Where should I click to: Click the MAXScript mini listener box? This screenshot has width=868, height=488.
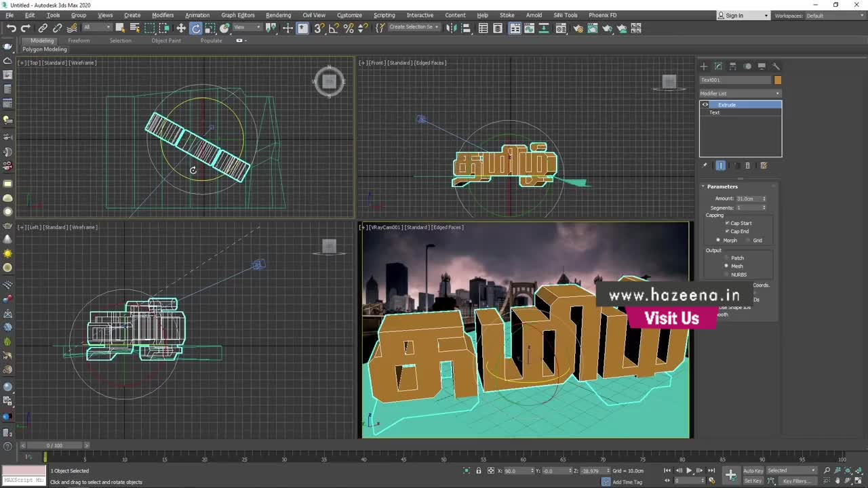[x=23, y=481]
